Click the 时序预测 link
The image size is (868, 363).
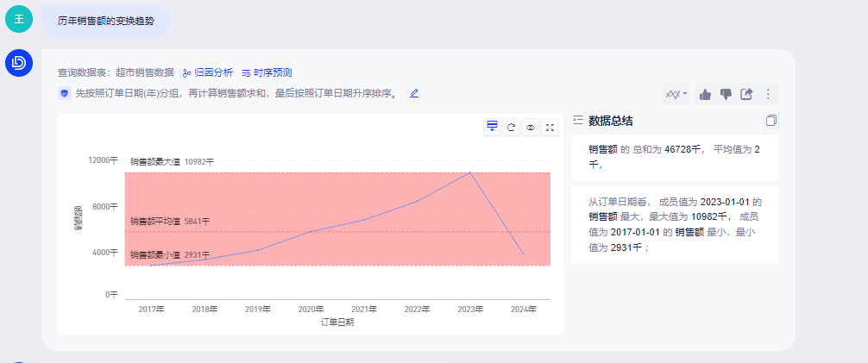pos(267,72)
